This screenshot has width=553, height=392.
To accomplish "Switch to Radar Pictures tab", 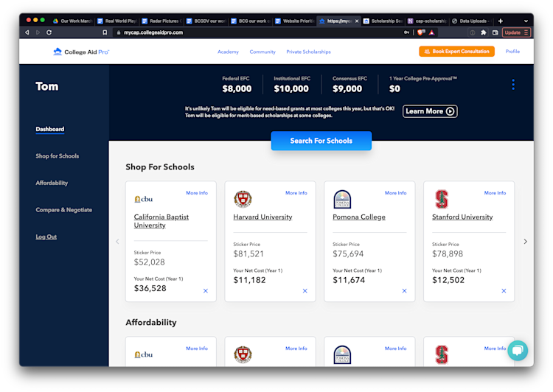I will point(162,21).
